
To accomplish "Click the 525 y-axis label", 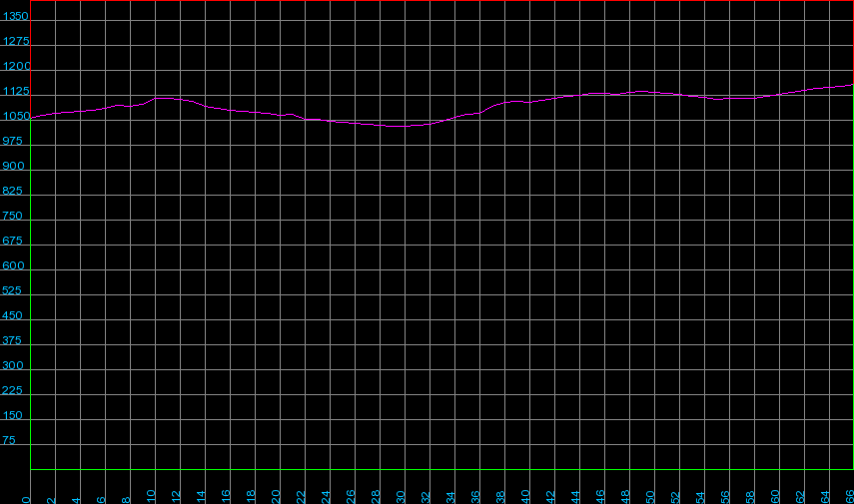I will tap(11, 291).
